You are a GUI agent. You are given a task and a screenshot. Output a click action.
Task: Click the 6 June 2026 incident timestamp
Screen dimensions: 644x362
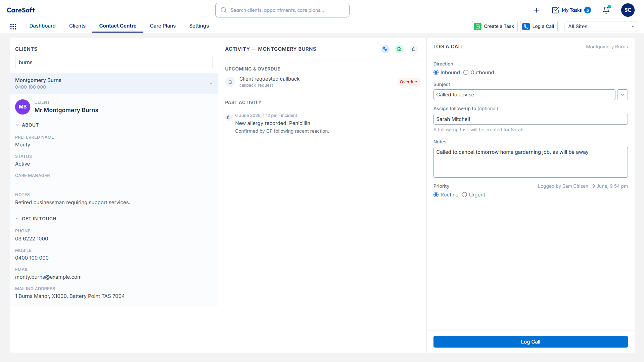point(266,115)
